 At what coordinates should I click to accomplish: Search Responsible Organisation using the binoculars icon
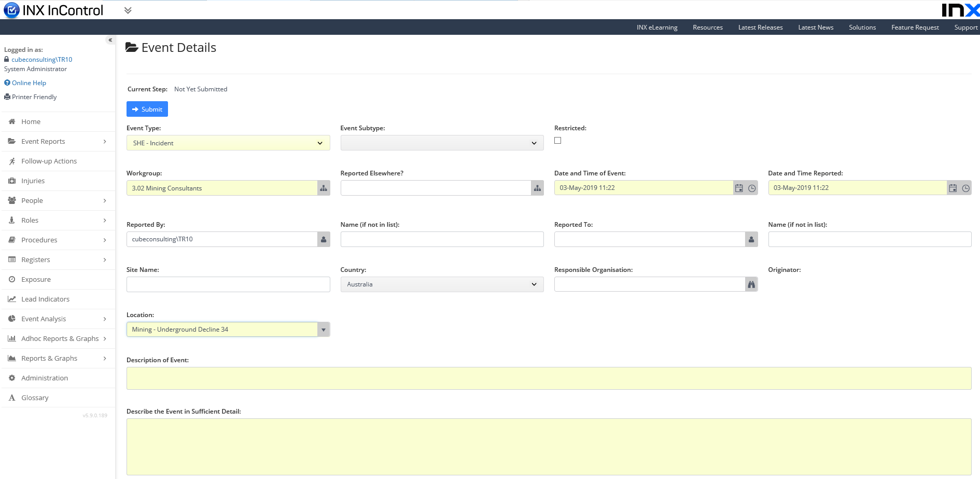coord(751,284)
